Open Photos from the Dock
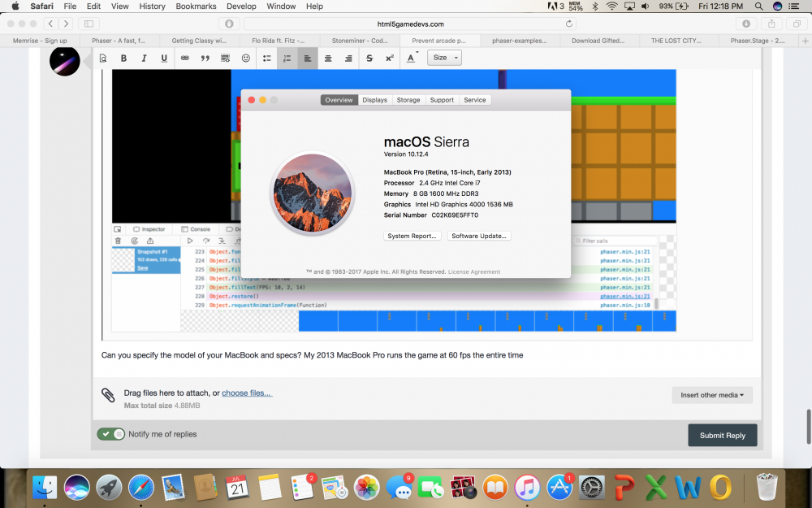 pyautogui.click(x=367, y=488)
